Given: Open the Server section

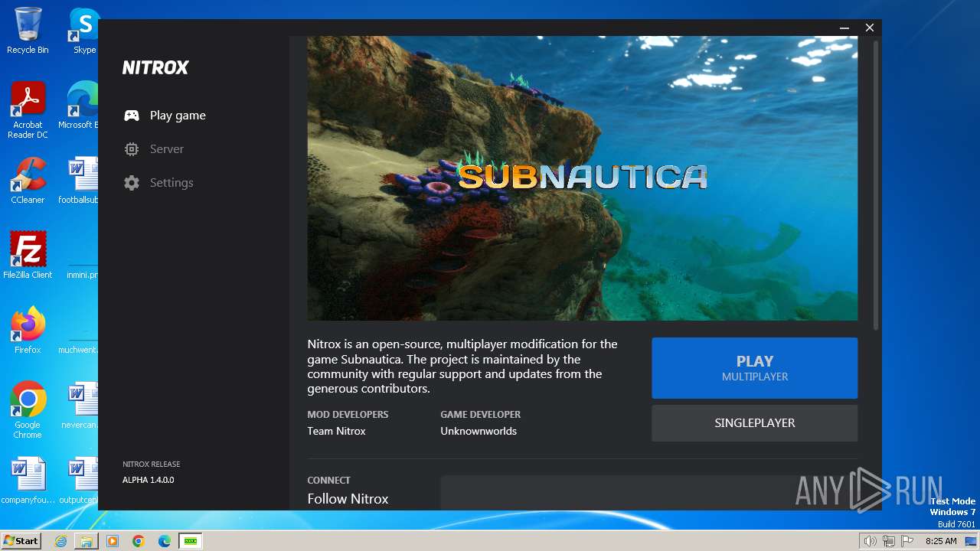Looking at the screenshot, I should (x=154, y=149).
